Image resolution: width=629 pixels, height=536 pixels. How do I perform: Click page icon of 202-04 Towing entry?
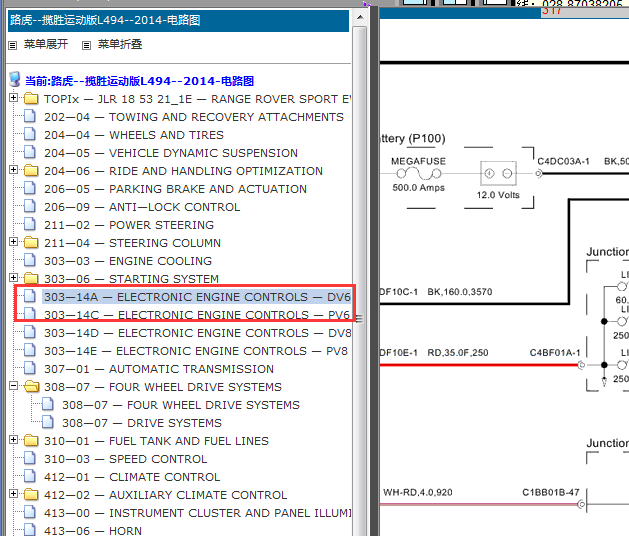click(x=30, y=116)
